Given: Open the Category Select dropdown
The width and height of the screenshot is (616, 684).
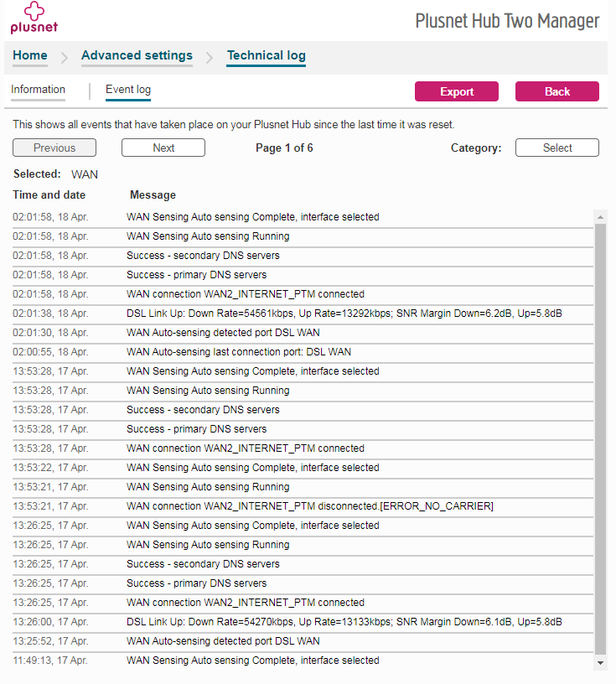Looking at the screenshot, I should pos(556,148).
